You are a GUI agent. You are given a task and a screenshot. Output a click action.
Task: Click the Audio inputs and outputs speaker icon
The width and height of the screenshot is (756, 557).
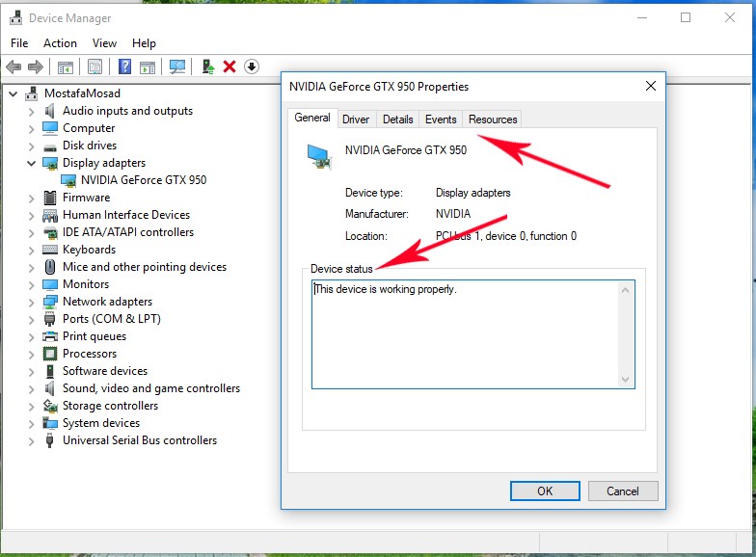click(50, 111)
